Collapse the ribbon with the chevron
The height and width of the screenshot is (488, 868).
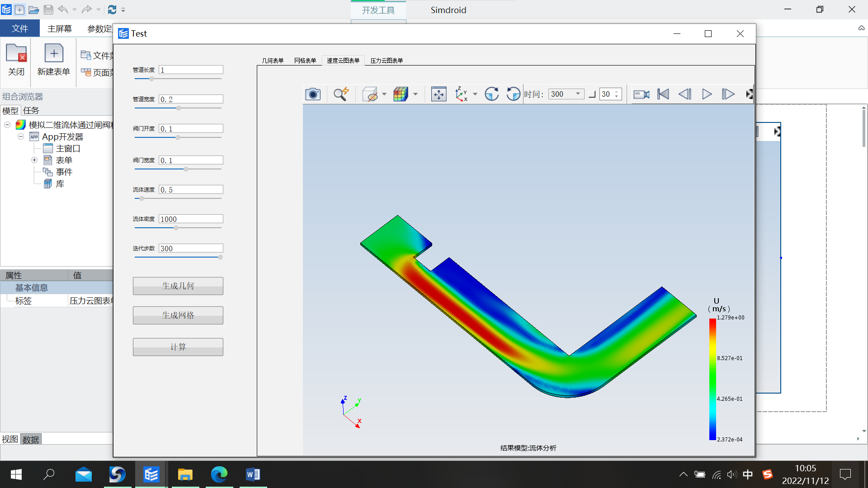861,28
